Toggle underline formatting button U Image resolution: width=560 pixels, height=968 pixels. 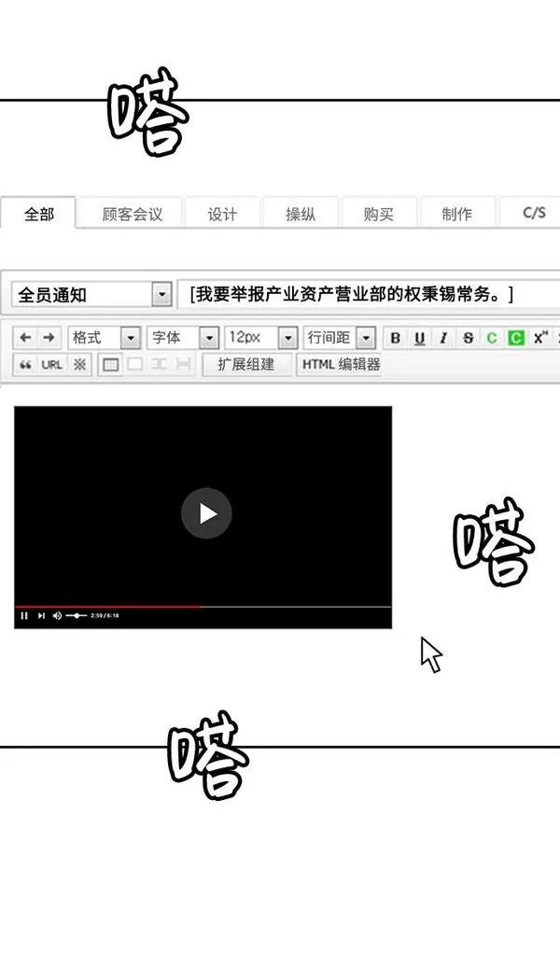[420, 338]
